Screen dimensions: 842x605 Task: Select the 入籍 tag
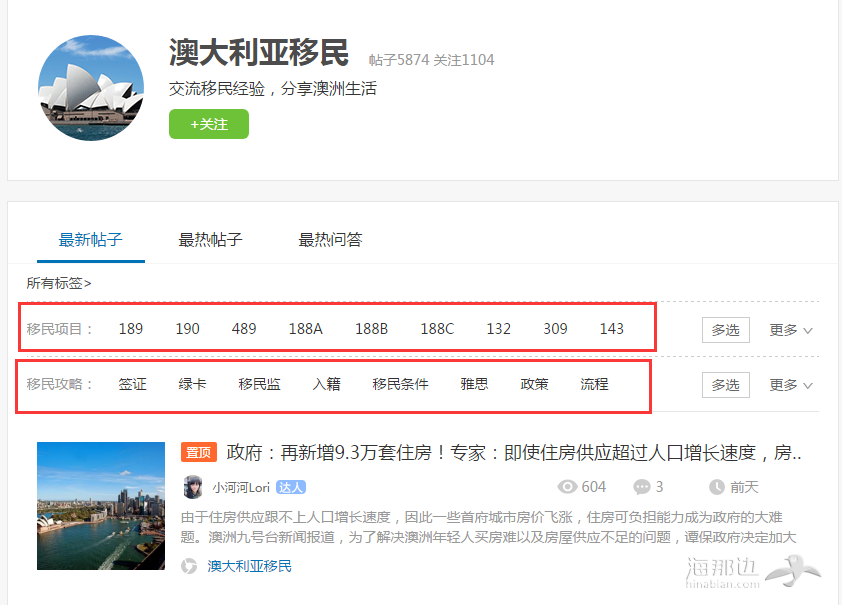tap(326, 384)
